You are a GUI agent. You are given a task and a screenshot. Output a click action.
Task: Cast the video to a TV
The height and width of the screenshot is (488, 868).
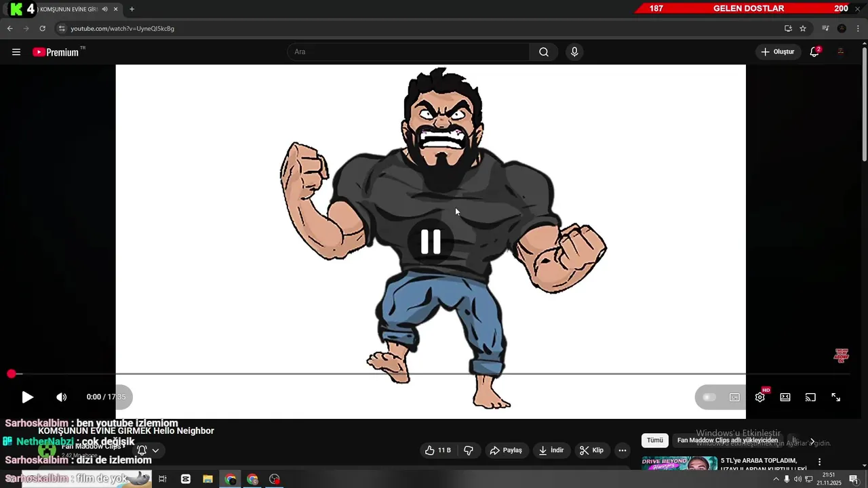810,397
